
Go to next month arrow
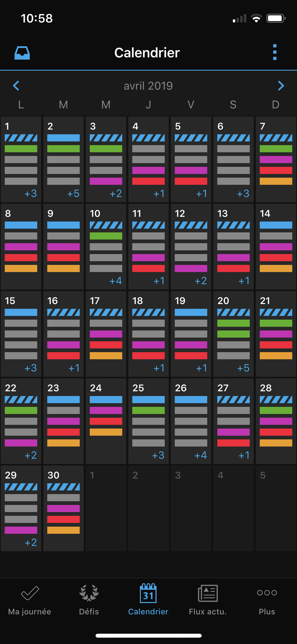tap(281, 86)
